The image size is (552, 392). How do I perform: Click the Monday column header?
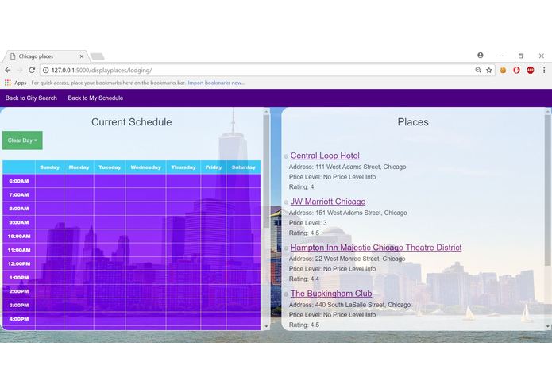coord(79,167)
